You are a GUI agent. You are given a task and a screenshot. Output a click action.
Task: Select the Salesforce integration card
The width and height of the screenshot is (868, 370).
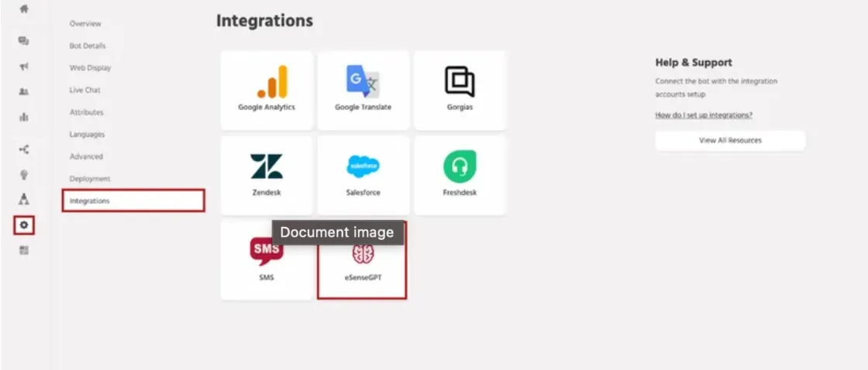coord(363,176)
